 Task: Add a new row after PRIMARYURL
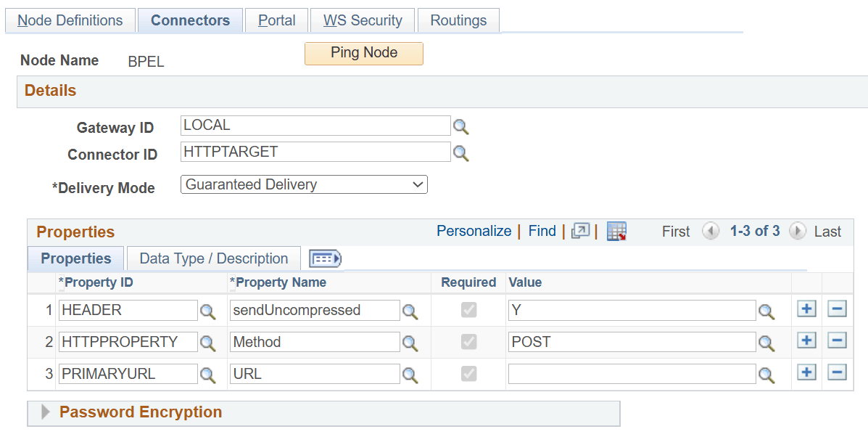806,372
